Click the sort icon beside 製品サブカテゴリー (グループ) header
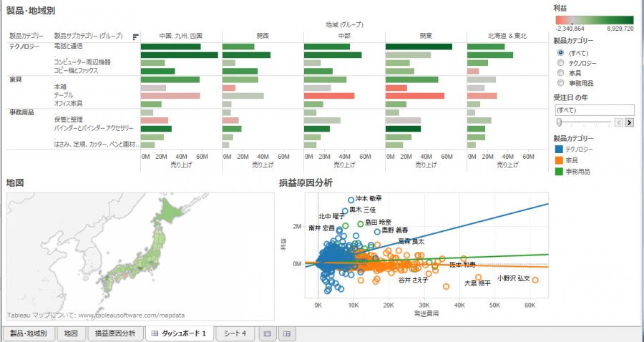This screenshot has height=342, width=644. 135,37
